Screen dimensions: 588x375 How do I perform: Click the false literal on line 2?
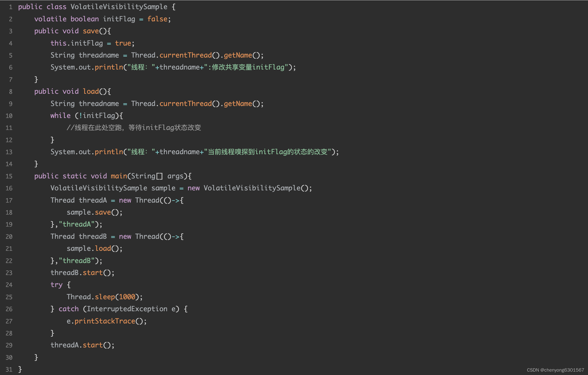pyautogui.click(x=157, y=19)
